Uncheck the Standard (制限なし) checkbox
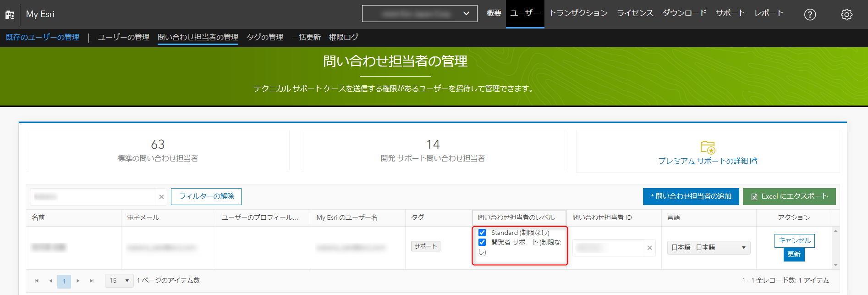The height and width of the screenshot is (295, 868). coord(482,233)
